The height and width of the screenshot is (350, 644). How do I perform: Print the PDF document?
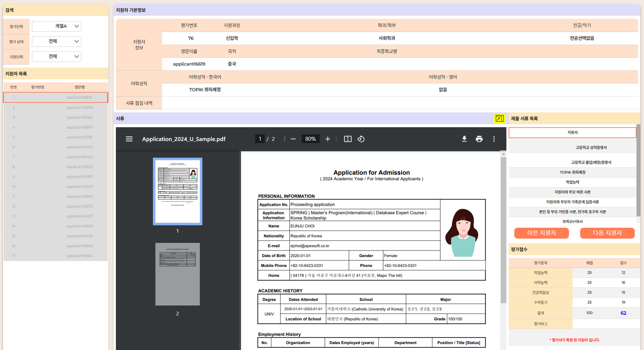[x=479, y=139]
